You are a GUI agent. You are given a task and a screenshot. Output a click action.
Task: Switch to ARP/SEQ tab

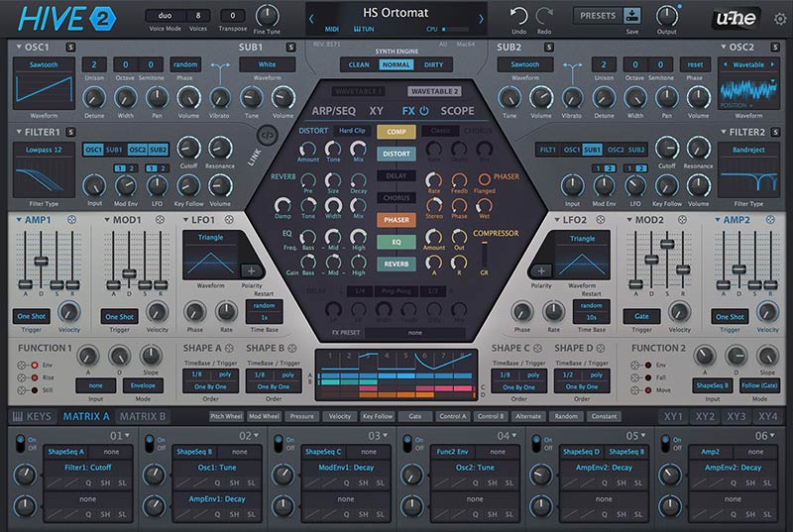click(x=333, y=111)
